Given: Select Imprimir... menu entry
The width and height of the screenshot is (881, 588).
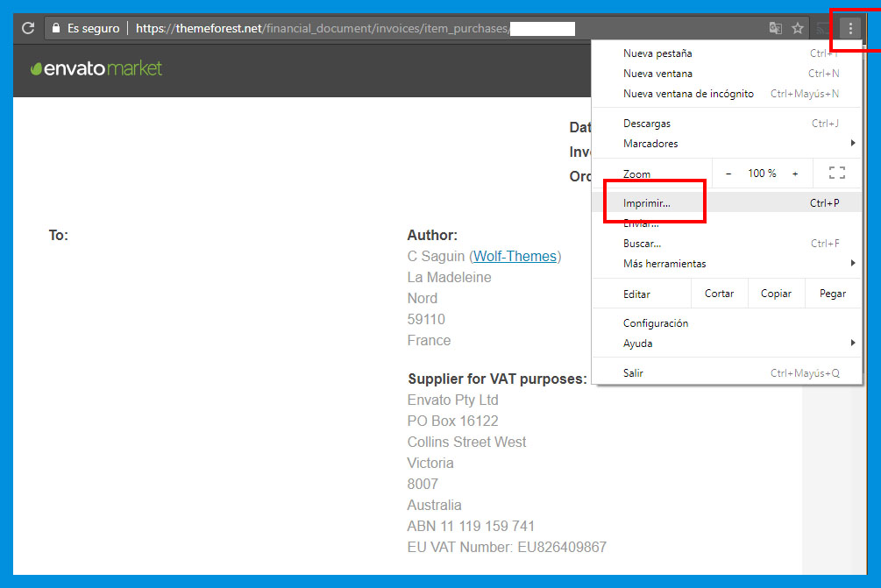Looking at the screenshot, I should [727, 202].
